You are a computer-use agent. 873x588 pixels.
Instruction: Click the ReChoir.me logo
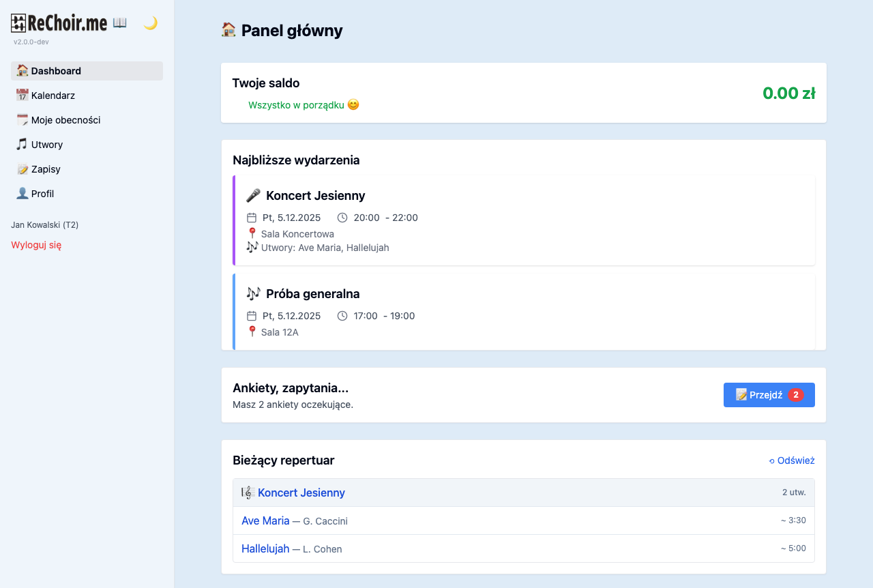coord(59,23)
